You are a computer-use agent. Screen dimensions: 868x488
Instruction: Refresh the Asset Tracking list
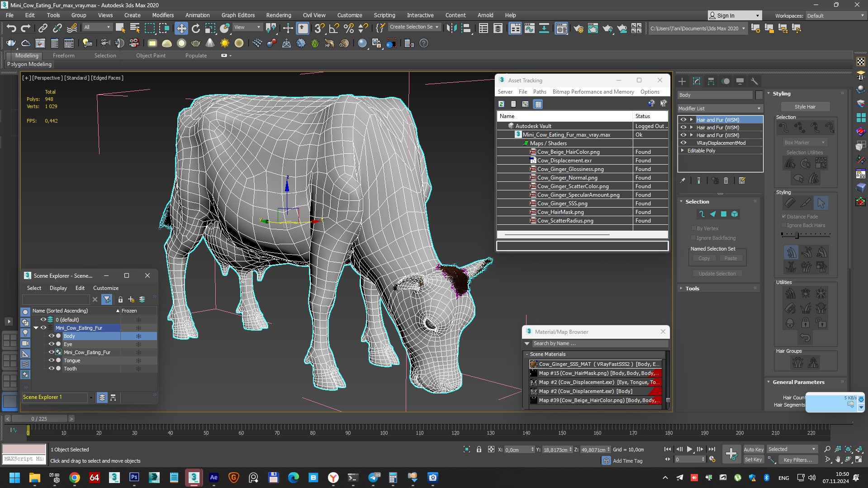tap(501, 104)
